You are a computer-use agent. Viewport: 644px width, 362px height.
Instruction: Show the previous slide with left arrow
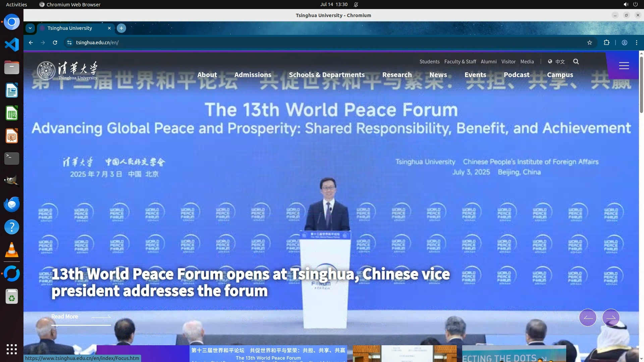588,317
